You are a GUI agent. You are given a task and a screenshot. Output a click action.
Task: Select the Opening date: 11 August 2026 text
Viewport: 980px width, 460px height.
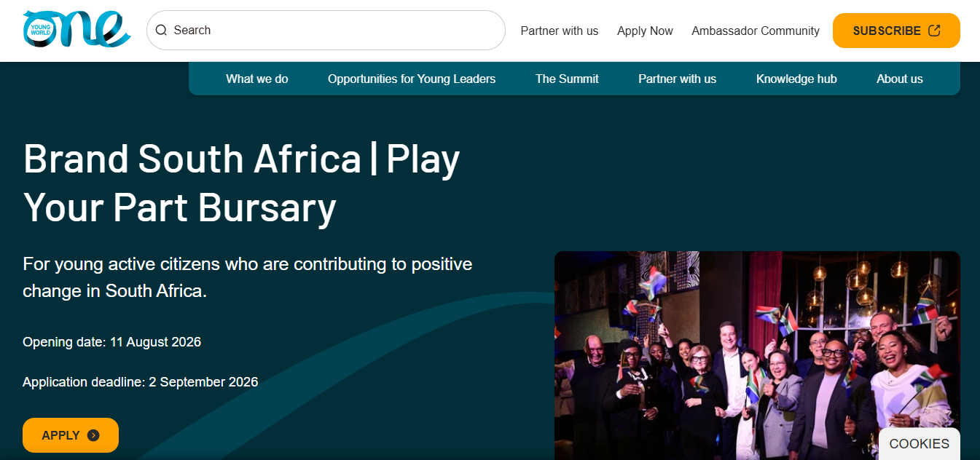(112, 342)
